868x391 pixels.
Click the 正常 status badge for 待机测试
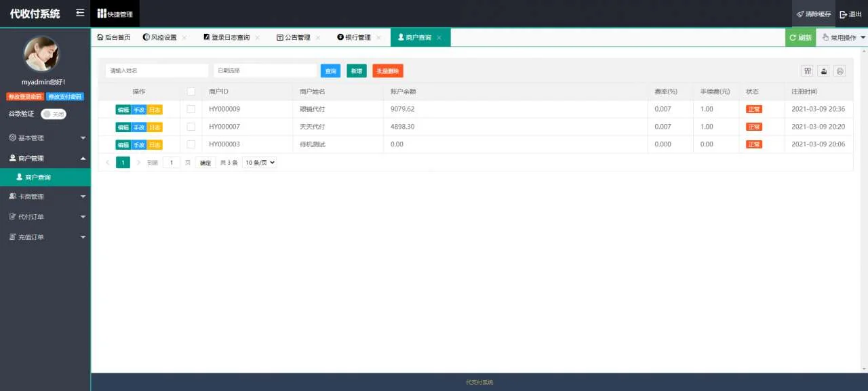pyautogui.click(x=753, y=144)
